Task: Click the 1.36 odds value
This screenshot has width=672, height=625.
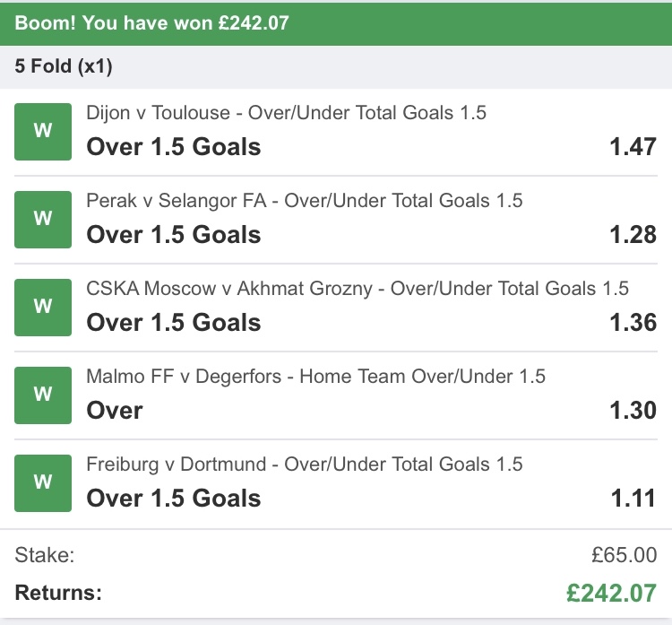Action: (633, 322)
